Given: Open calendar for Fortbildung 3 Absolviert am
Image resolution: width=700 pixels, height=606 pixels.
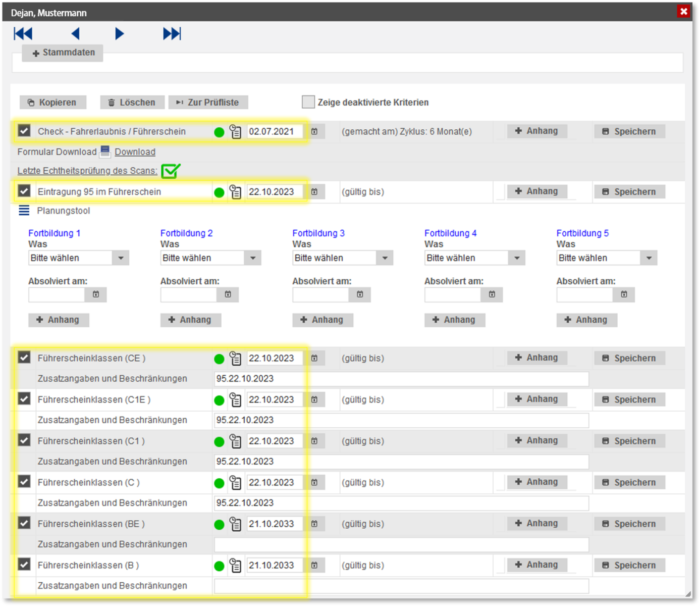Looking at the screenshot, I should 360,294.
